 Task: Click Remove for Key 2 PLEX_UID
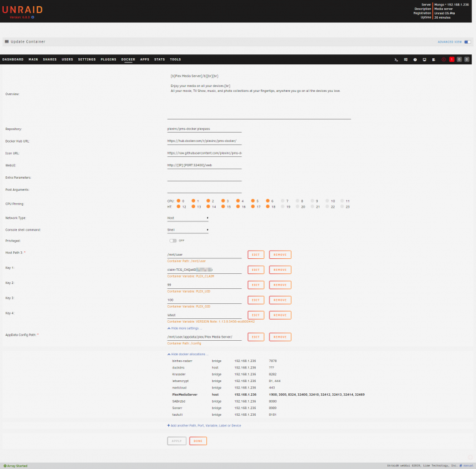[280, 285]
